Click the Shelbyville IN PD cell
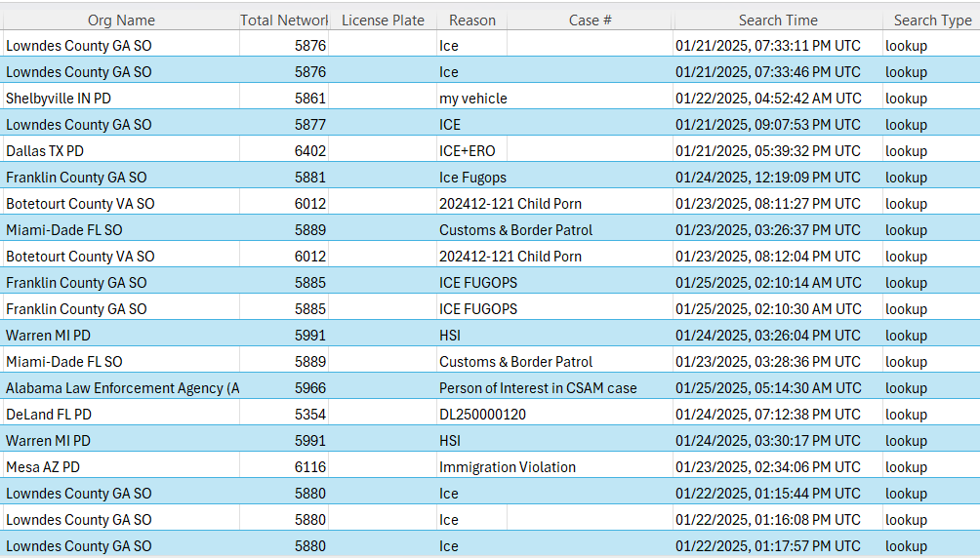 121,99
